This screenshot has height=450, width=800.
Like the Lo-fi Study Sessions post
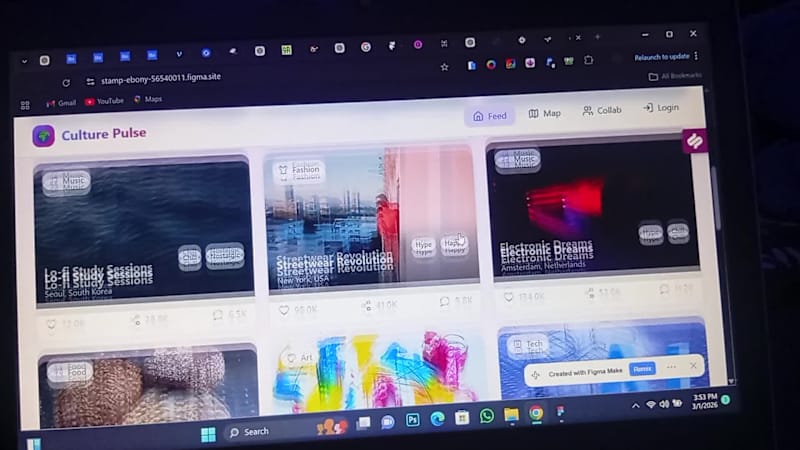[51, 324]
